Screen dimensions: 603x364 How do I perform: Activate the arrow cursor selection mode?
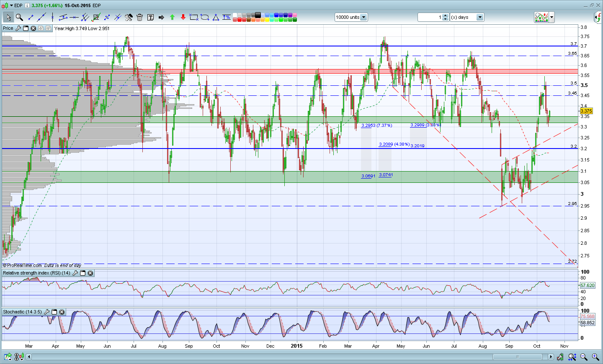click(x=8, y=17)
